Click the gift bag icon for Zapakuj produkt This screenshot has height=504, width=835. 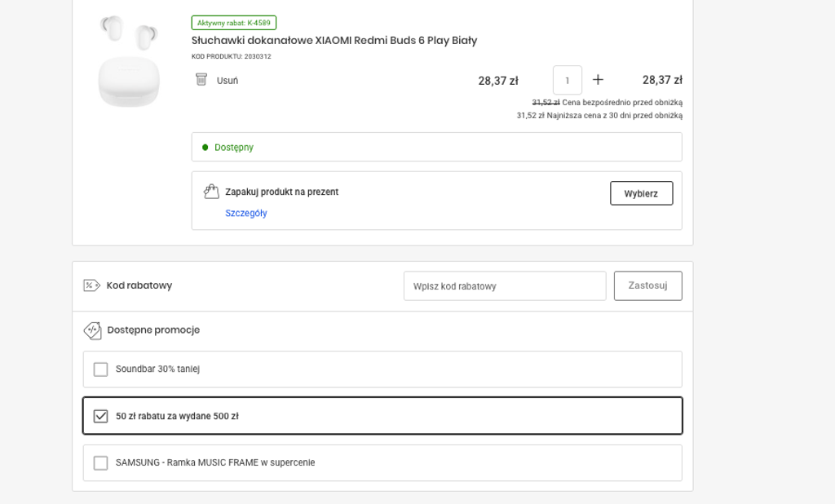click(x=211, y=191)
